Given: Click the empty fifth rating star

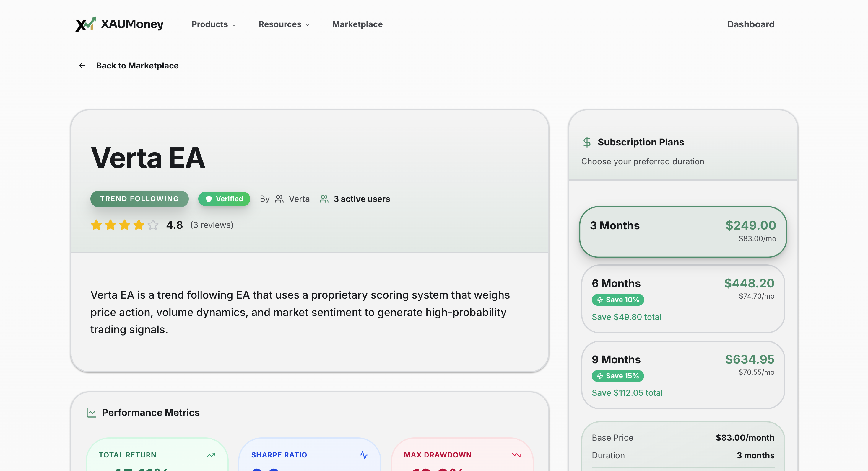Looking at the screenshot, I should tap(153, 225).
